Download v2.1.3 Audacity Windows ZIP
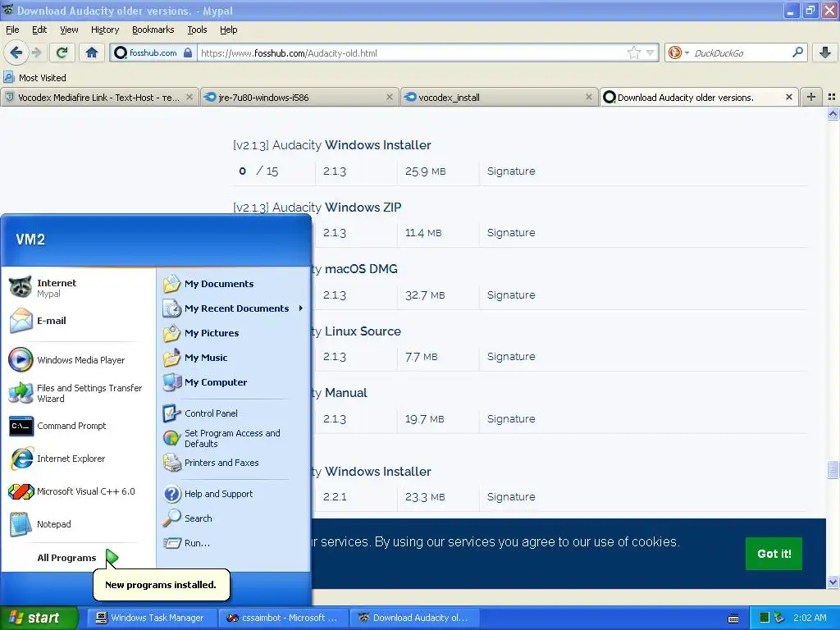The height and width of the screenshot is (630, 840). click(x=317, y=208)
